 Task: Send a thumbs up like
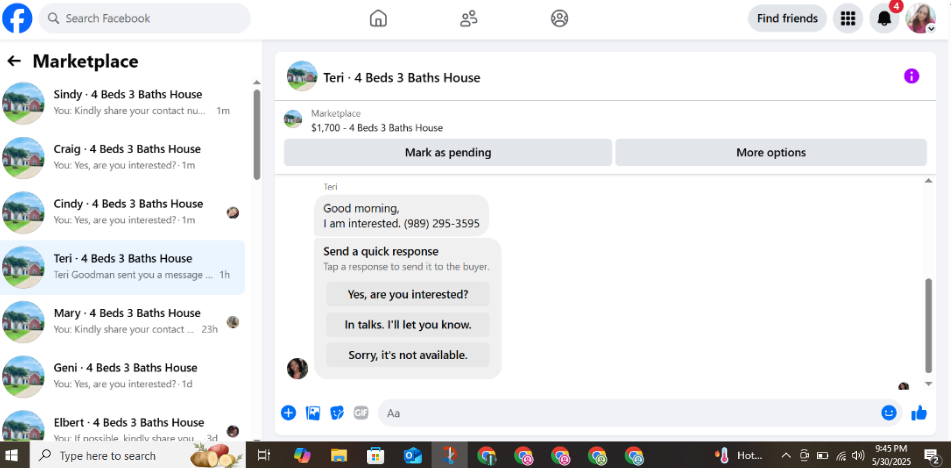coord(919,413)
